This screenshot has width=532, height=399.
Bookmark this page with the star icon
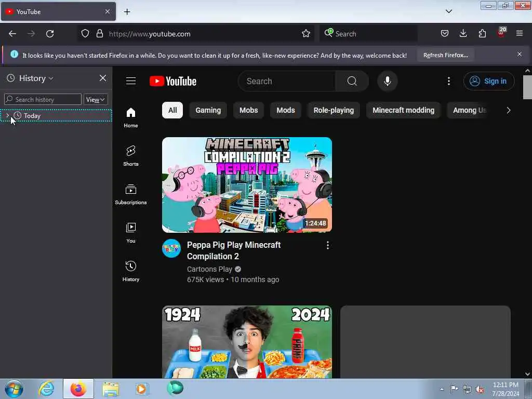305,34
